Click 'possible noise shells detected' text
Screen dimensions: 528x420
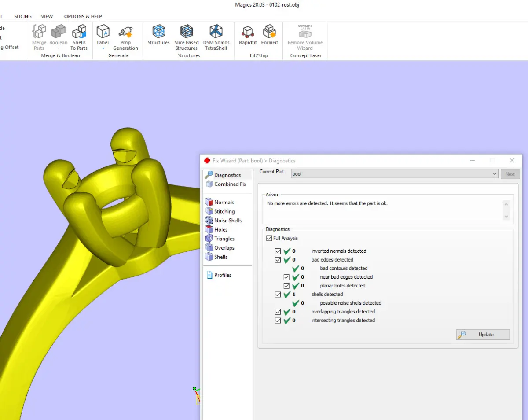coord(351,303)
